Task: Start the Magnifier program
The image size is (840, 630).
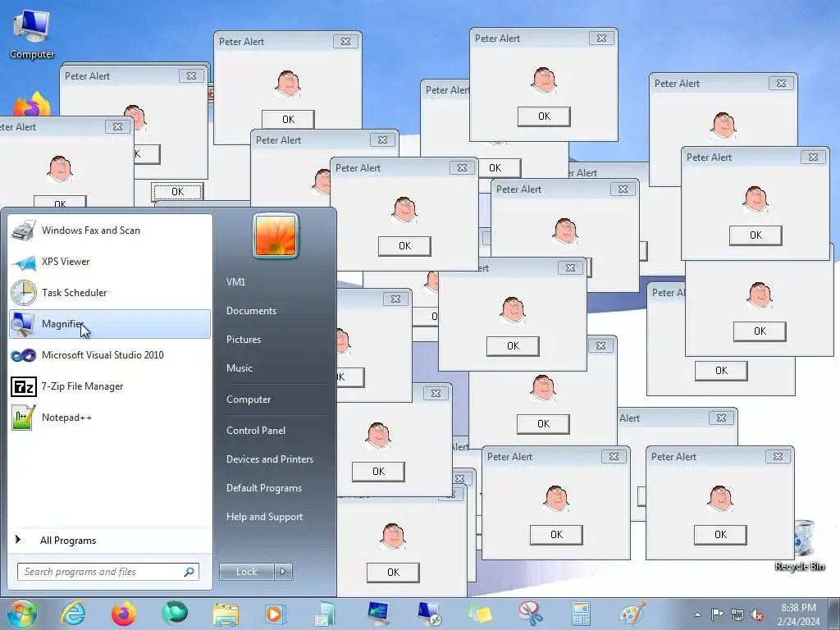Action: pos(110,323)
